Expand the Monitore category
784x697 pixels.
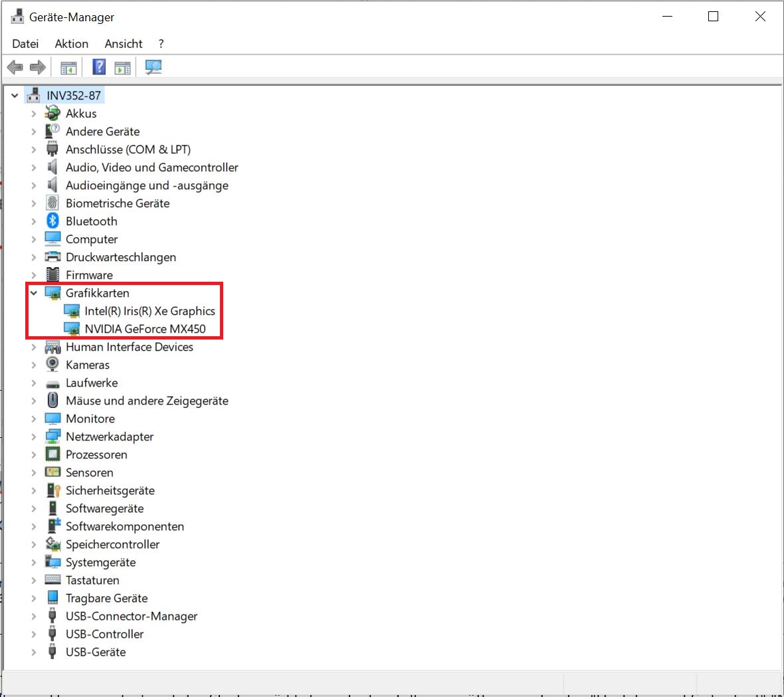(x=33, y=419)
